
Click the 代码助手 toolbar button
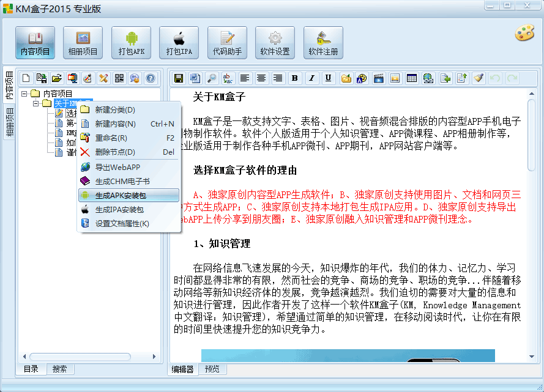click(x=227, y=43)
